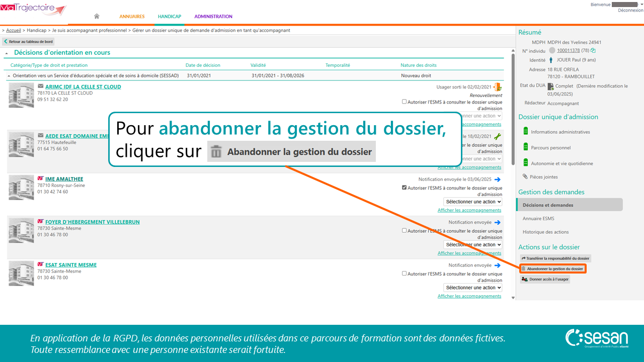This screenshot has width=644, height=362.
Task: Open ARIMC IDF LA CELLE ST CLOUD link
Action: pyautogui.click(x=83, y=86)
